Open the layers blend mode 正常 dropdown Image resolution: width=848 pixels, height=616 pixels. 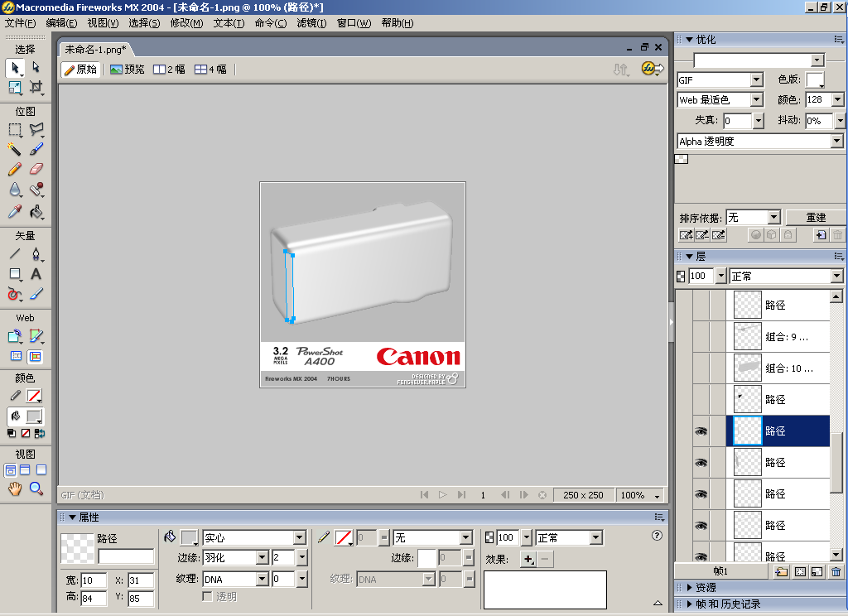tap(837, 276)
